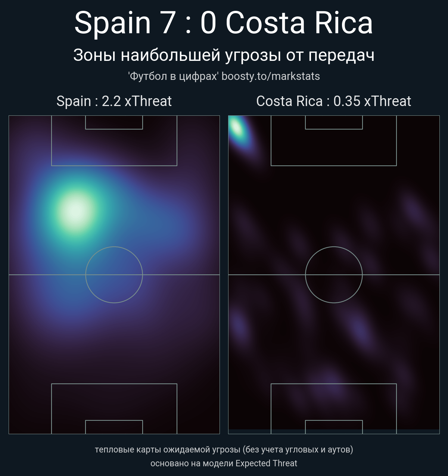Click the Russian footnote about expected threat heatmaps

coord(224,449)
